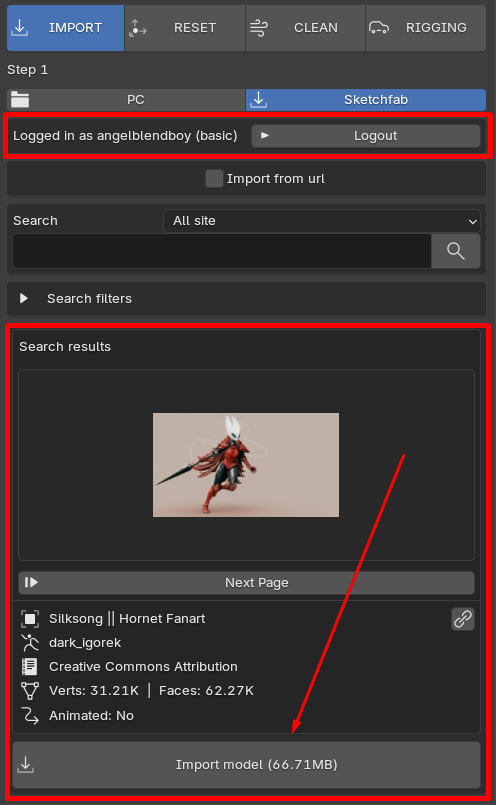Viewport: 496px width, 805px height.
Task: Click the dark_igorek author name
Action: [85, 643]
